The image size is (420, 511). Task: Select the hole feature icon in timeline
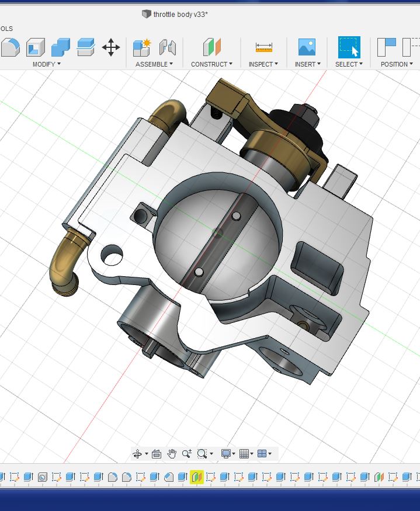point(43,477)
